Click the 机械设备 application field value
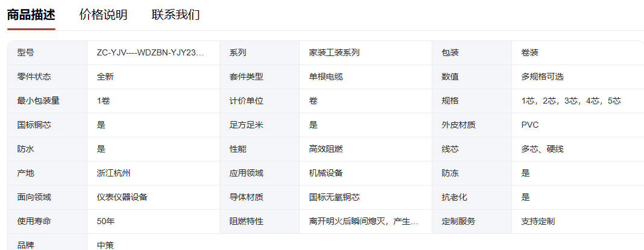This screenshot has width=644, height=250. point(326,173)
